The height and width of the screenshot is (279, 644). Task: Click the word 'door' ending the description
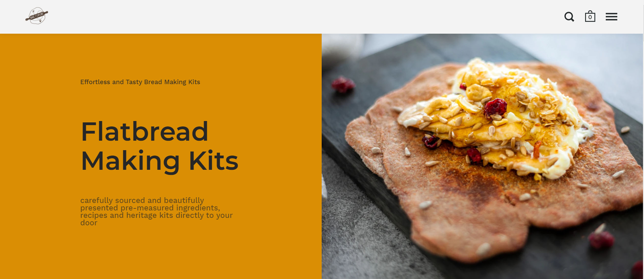tap(89, 223)
